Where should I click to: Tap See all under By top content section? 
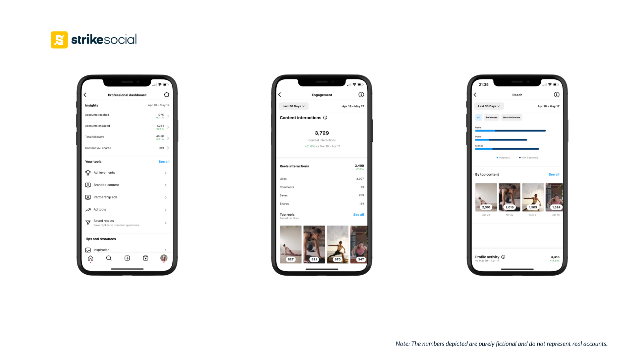(554, 174)
